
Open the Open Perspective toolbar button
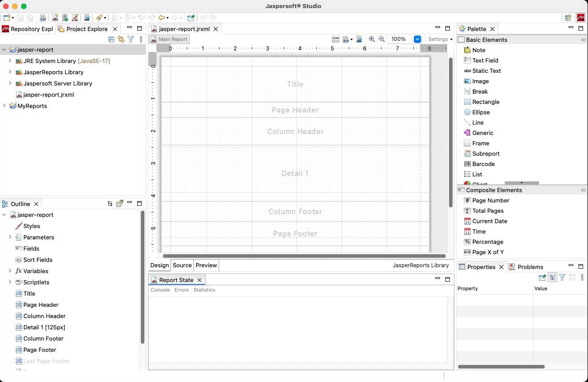click(568, 18)
